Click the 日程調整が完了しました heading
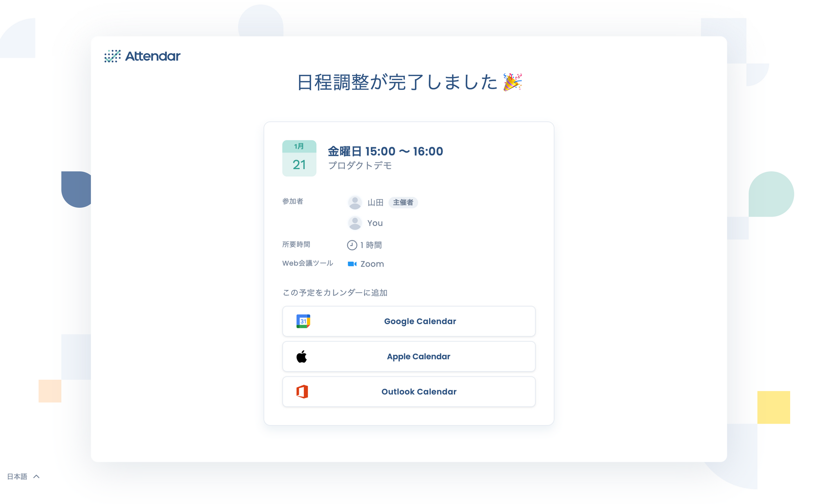The width and height of the screenshot is (818, 504). [x=397, y=82]
